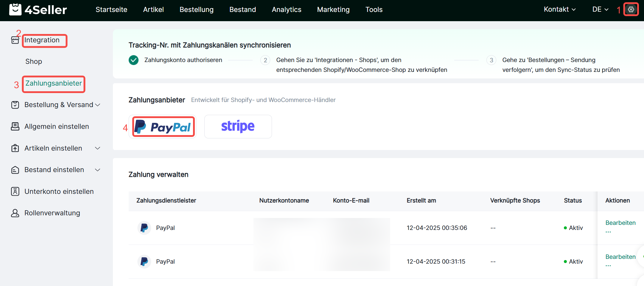Open more actions for first PayPal row
The image size is (644, 286).
click(x=608, y=232)
